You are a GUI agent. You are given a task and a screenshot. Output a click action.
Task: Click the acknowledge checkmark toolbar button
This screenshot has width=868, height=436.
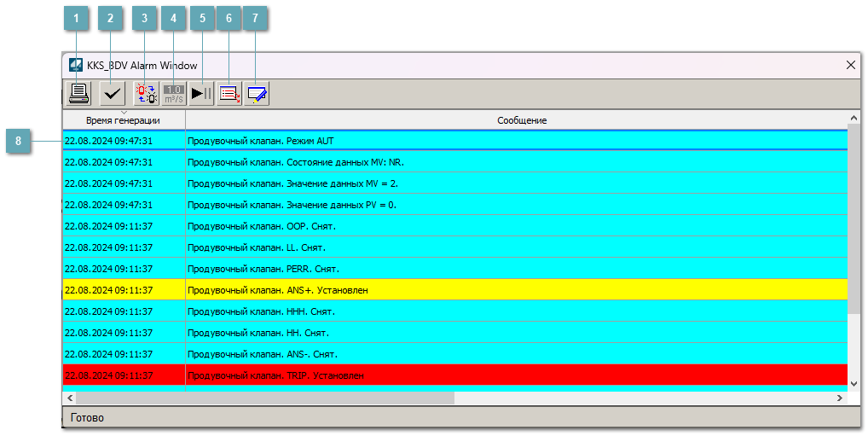click(111, 94)
